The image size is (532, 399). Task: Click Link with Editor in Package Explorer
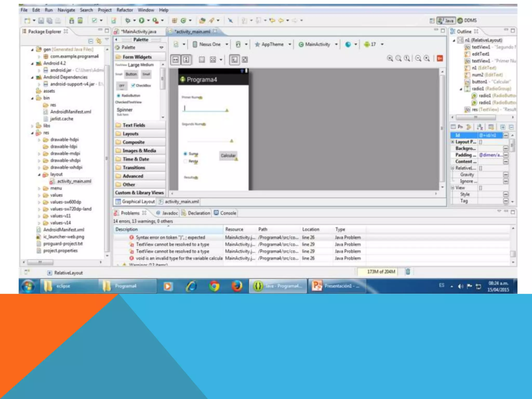(98, 41)
